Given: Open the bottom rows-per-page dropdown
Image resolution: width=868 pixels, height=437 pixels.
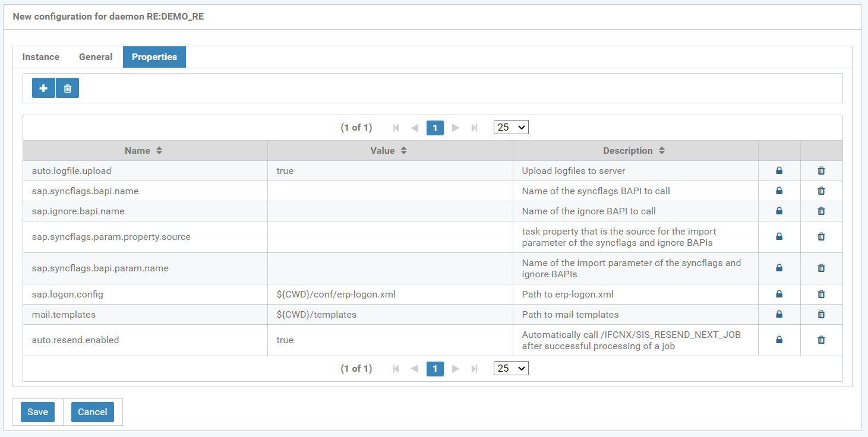Looking at the screenshot, I should coord(511,368).
